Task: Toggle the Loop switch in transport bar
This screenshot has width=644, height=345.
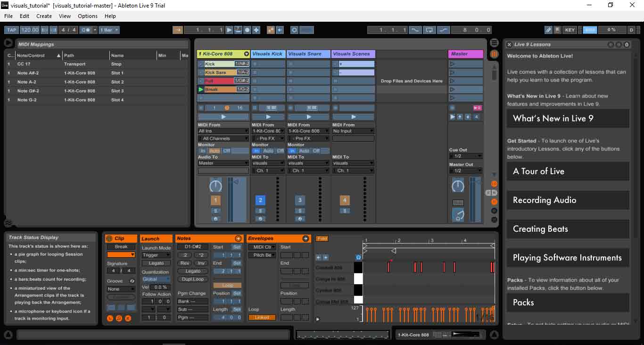Action: (x=429, y=30)
